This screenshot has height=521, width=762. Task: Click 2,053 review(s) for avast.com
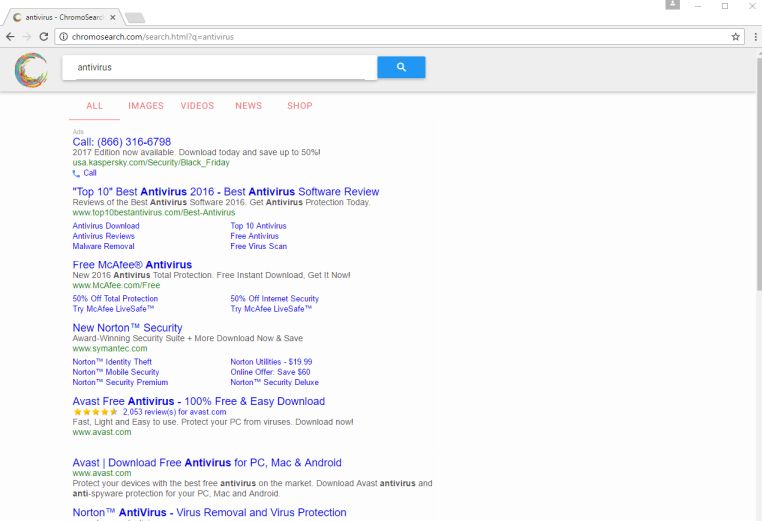coord(174,412)
